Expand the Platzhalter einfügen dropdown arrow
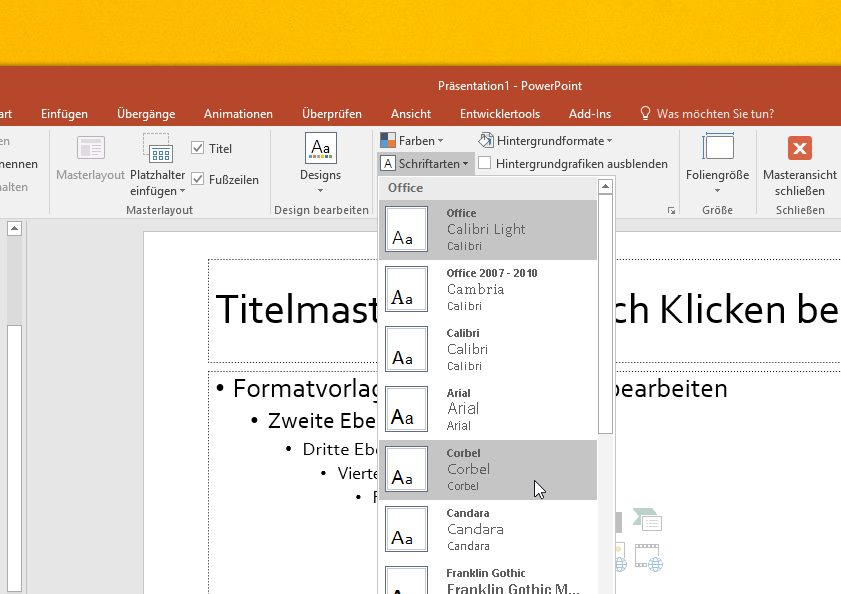This screenshot has width=841, height=594. 182,191
